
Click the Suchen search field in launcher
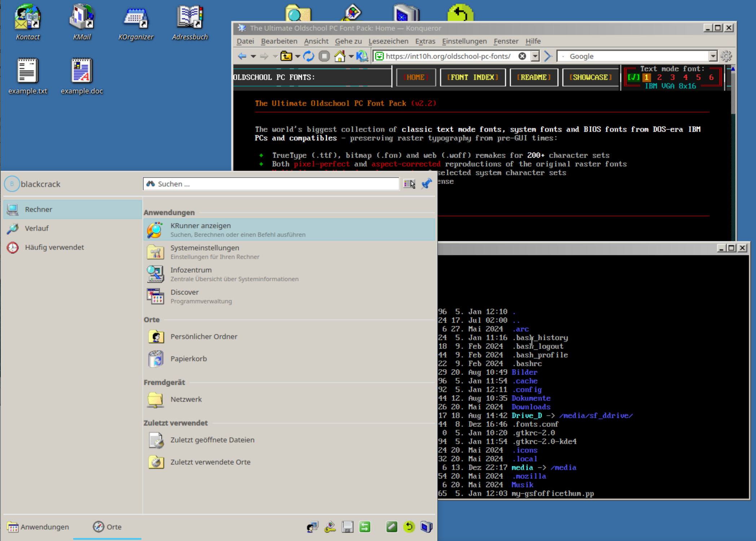point(271,184)
